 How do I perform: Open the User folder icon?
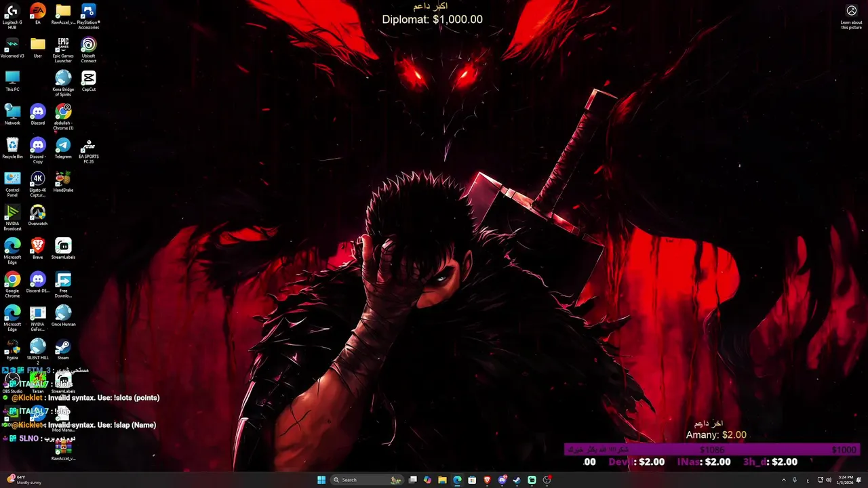(x=38, y=47)
